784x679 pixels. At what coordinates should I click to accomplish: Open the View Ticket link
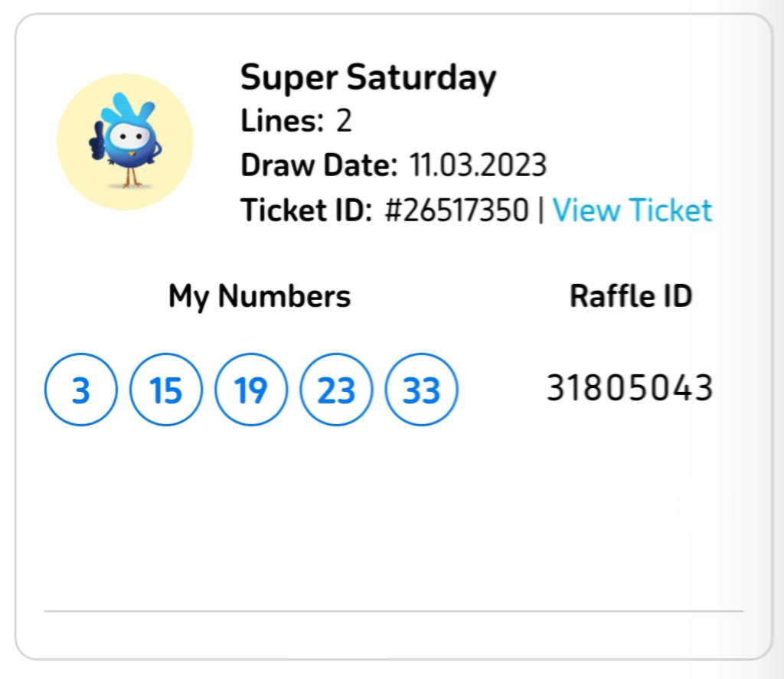(632, 210)
